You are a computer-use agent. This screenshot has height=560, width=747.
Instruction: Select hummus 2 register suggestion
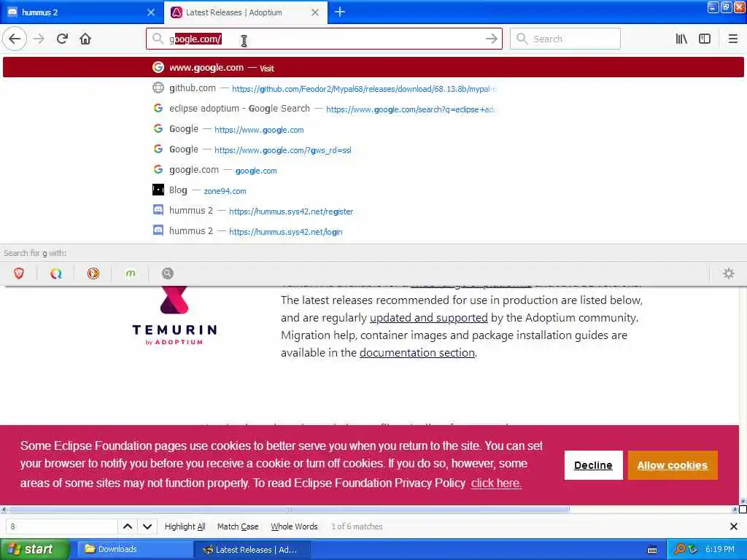(373, 211)
